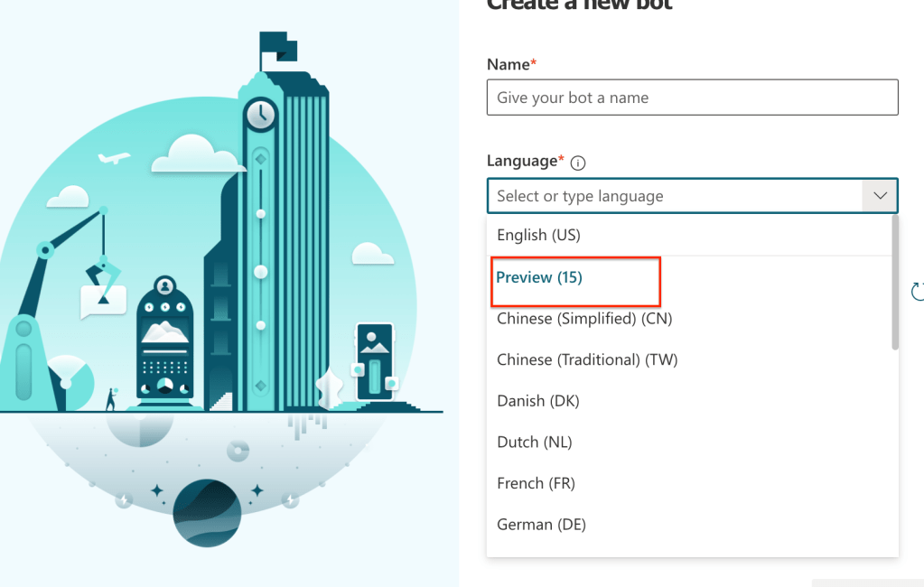
Task: Click the language list scrollbar thumb
Action: click(894, 282)
